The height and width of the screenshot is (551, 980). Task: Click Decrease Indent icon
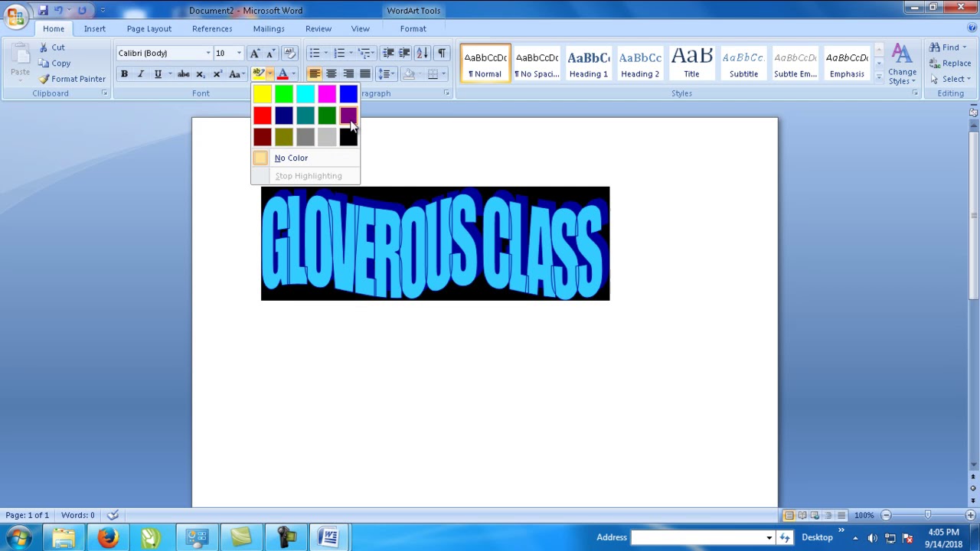pos(388,53)
